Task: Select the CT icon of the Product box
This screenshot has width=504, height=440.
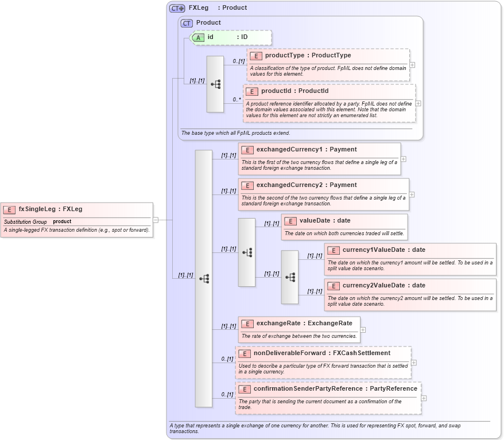Action: point(188,22)
